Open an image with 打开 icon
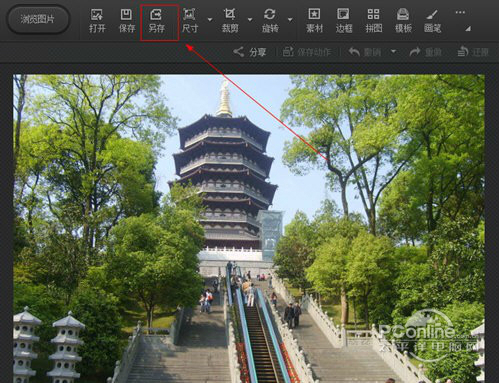Screen dimensions: 499x383 pyautogui.click(x=97, y=21)
